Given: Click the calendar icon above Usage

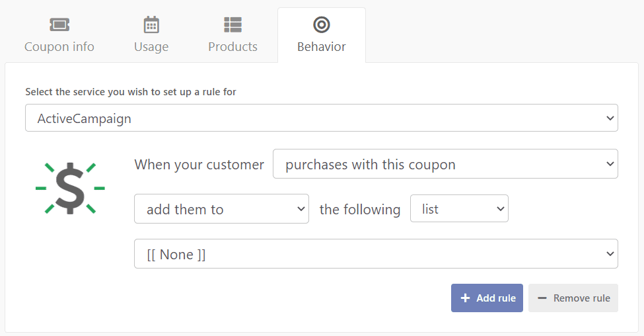Looking at the screenshot, I should point(151,24).
